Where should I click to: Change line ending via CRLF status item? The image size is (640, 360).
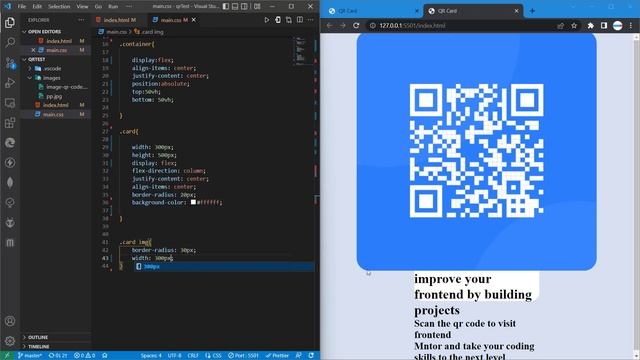[x=193, y=356]
